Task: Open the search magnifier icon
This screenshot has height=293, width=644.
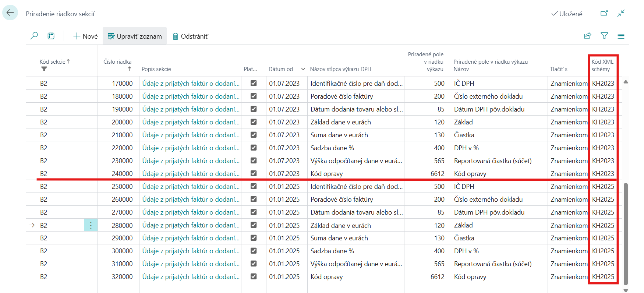Action: [34, 36]
